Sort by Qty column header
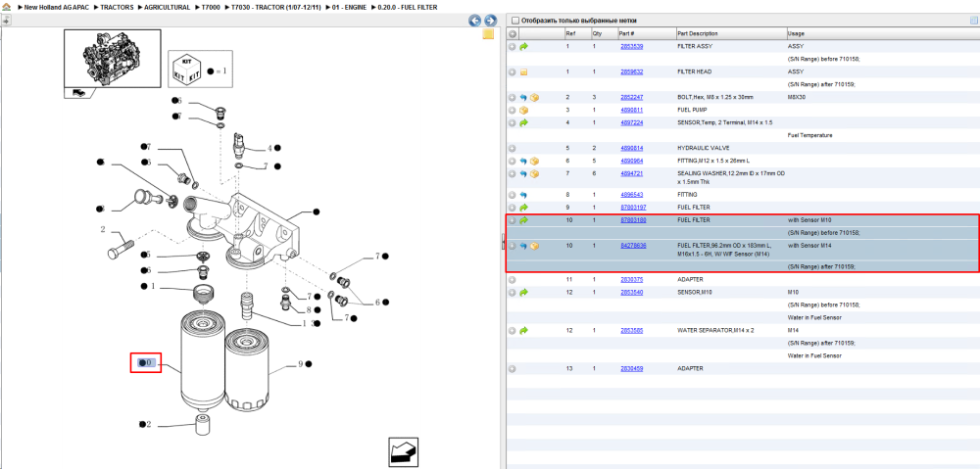 [603, 33]
